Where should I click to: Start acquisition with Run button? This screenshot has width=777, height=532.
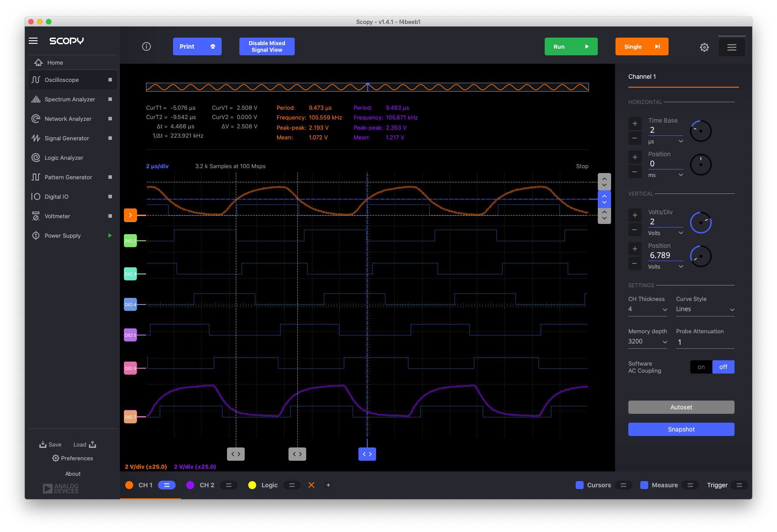(x=571, y=46)
